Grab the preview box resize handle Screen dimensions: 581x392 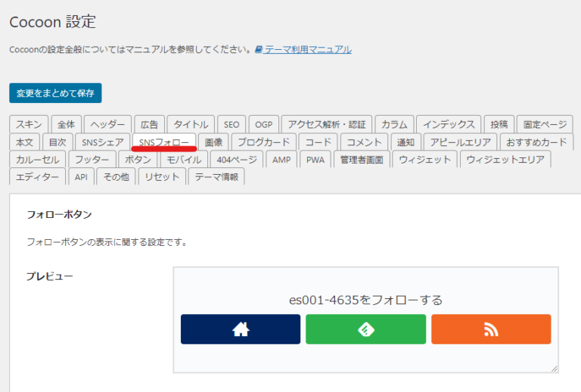554,368
